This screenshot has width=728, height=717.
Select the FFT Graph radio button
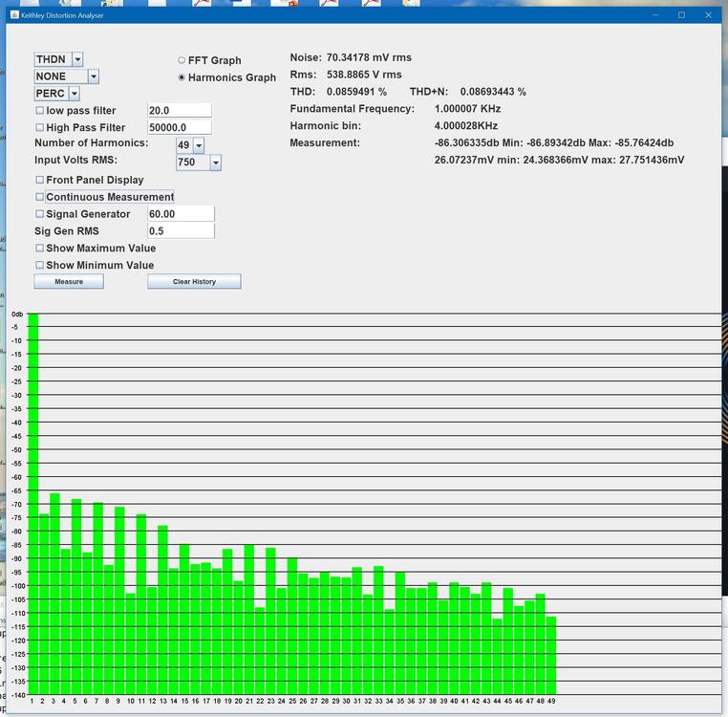click(x=182, y=60)
